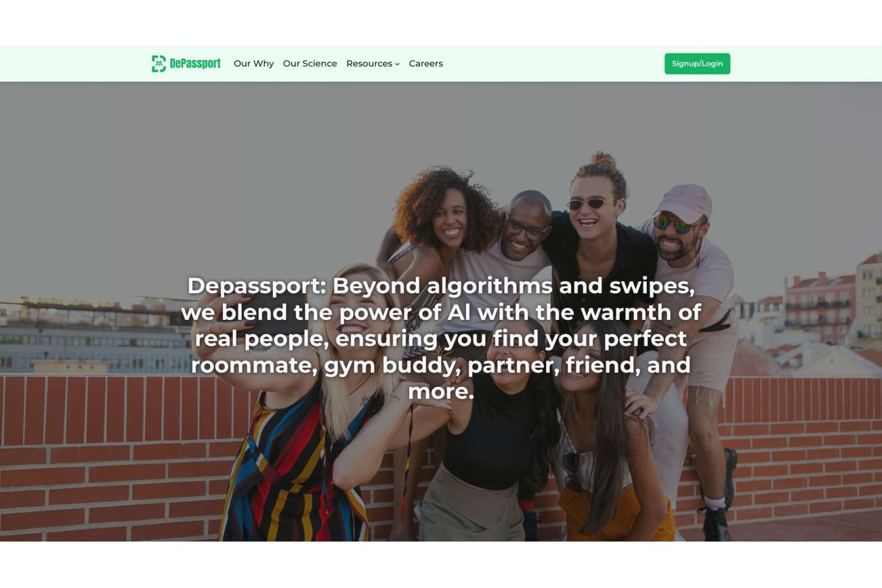This screenshot has height=588, width=882.
Task: Click the pink building on the right
Action: point(820,309)
